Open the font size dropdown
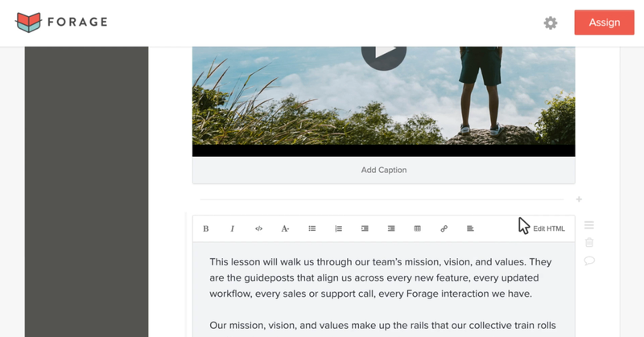The height and width of the screenshot is (337, 644). pos(285,228)
